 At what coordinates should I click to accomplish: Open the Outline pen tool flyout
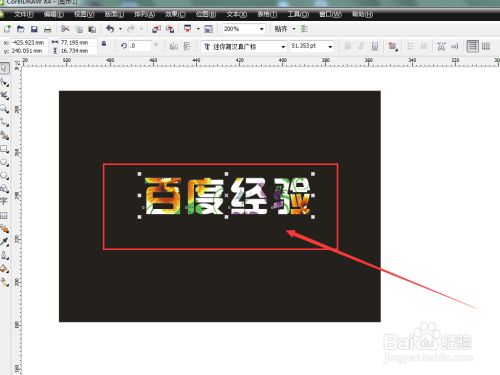point(4,256)
